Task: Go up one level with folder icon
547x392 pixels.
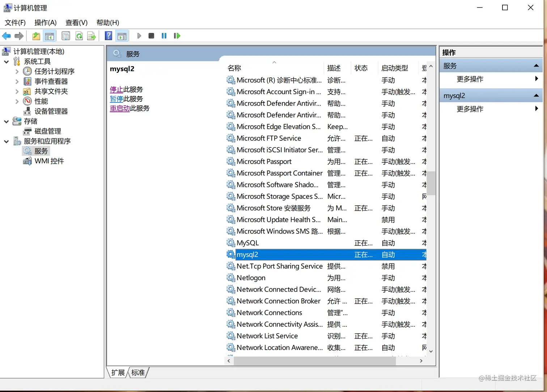Action: coord(36,36)
